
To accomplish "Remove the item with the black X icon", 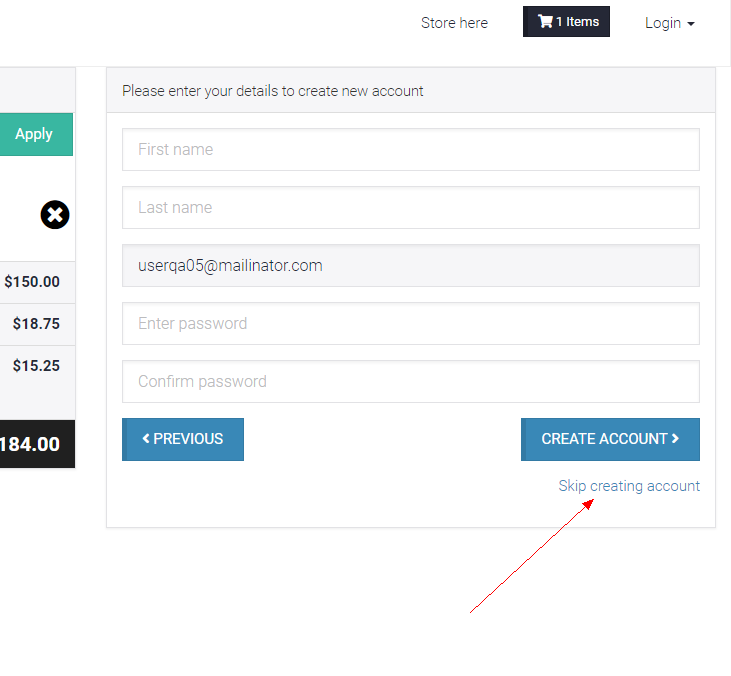I will click(55, 215).
